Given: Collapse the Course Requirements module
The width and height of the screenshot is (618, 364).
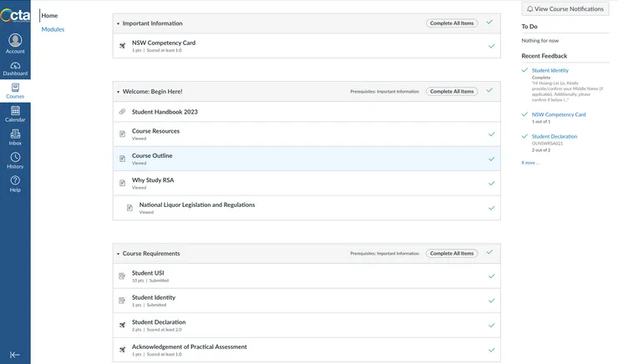Looking at the screenshot, I should click(x=119, y=254).
